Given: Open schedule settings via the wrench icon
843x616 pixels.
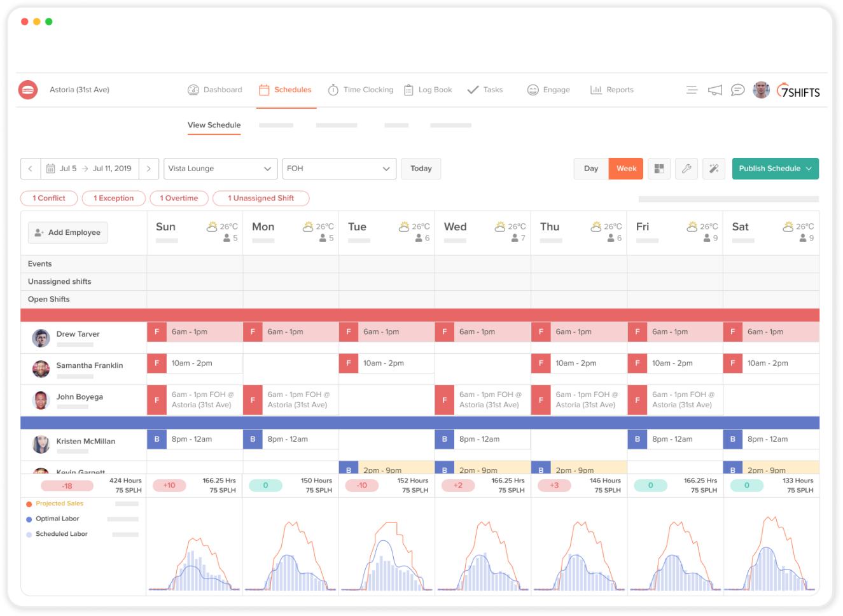Looking at the screenshot, I should 686,169.
